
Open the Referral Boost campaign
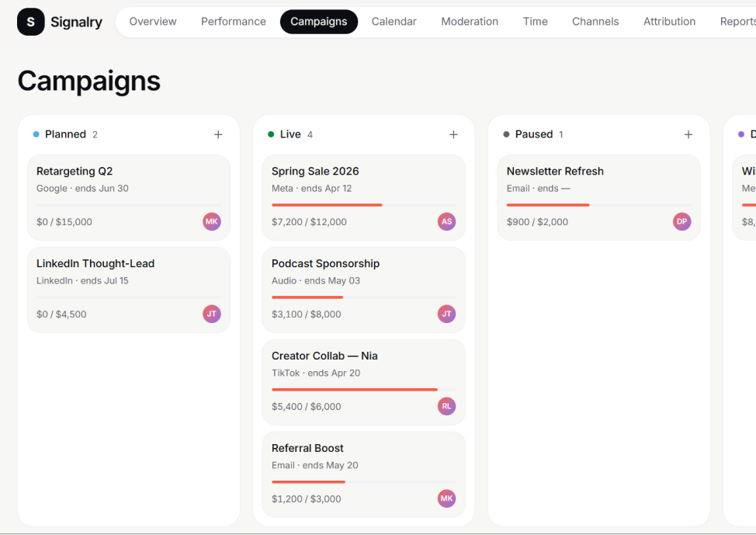click(363, 474)
